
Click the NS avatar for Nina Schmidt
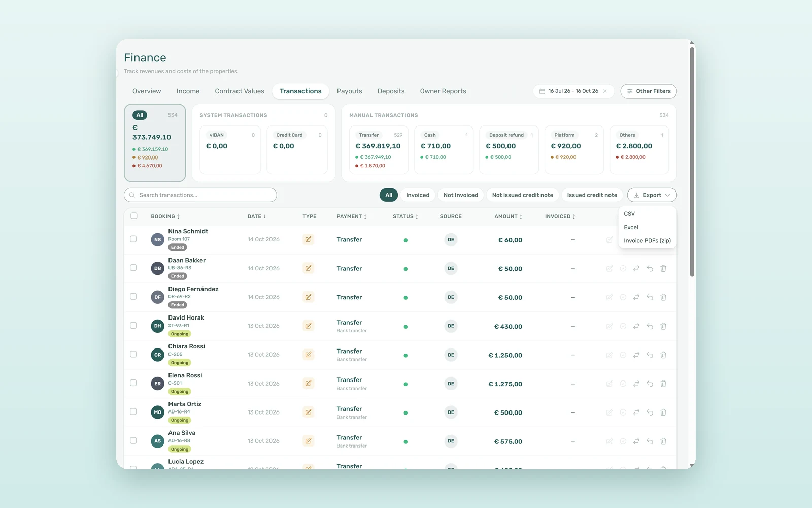click(x=157, y=239)
